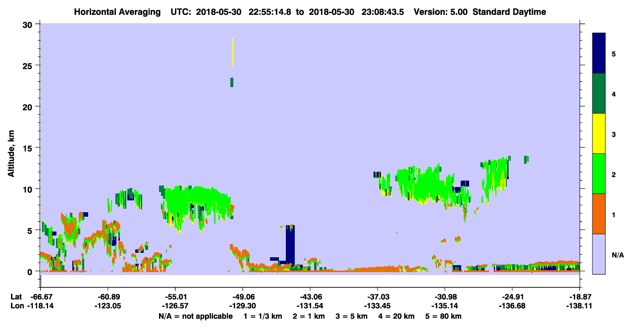644x330 pixels.
Task: Click the legend text '2 = 1 km'
Action: point(309,316)
